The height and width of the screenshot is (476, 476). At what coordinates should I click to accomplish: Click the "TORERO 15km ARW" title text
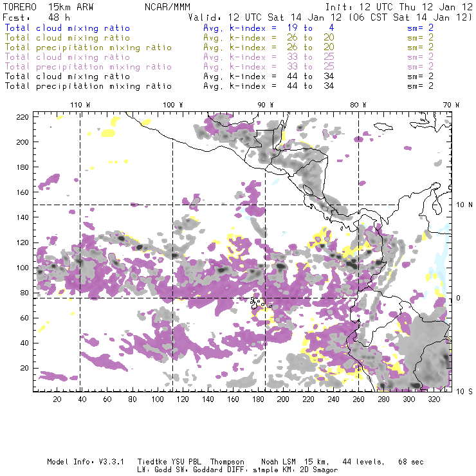click(48, 7)
